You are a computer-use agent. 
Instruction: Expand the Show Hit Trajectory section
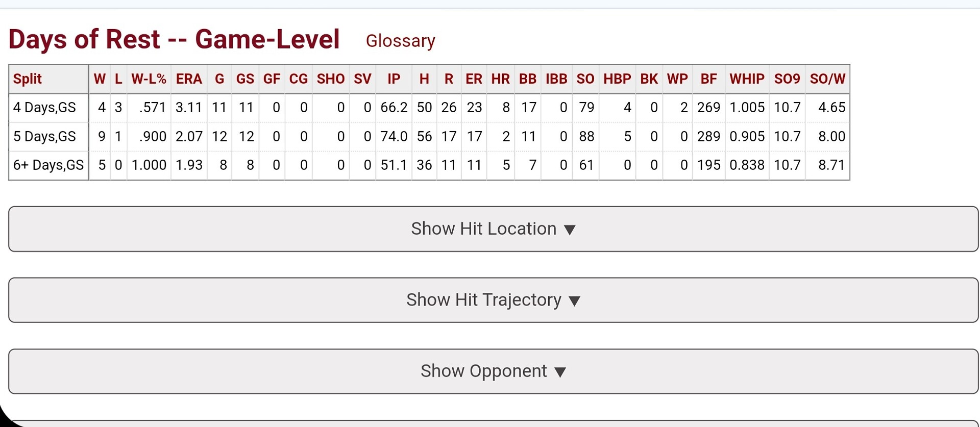click(493, 300)
